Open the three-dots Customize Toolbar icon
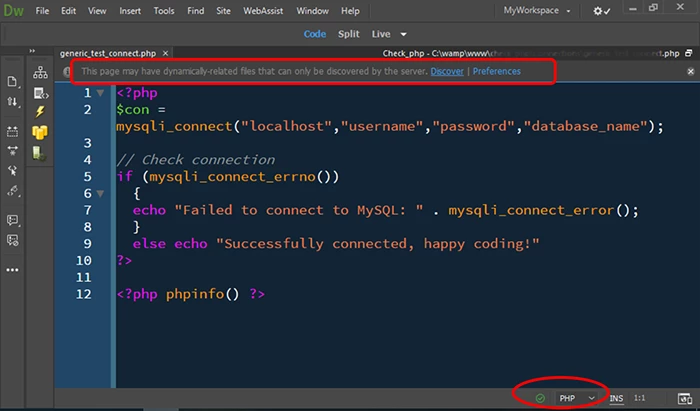 pyautogui.click(x=12, y=270)
